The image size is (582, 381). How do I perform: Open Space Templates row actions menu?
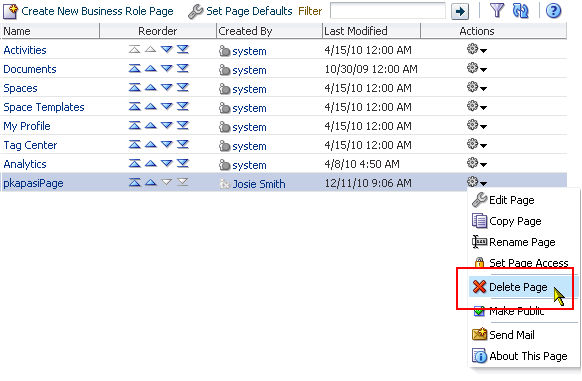477,107
